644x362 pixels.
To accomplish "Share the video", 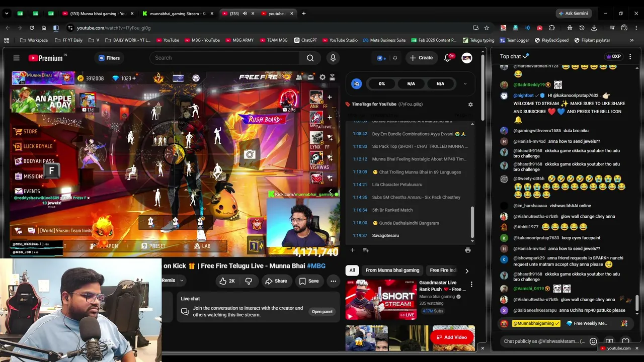I will pos(276,281).
